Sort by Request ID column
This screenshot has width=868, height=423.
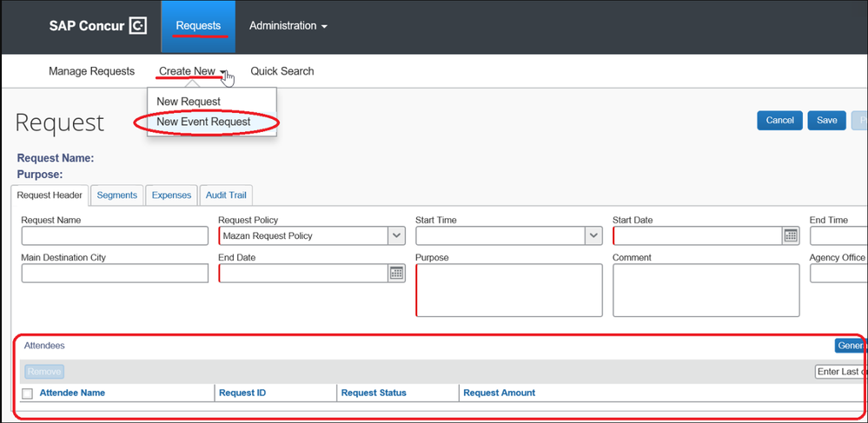pyautogui.click(x=242, y=393)
